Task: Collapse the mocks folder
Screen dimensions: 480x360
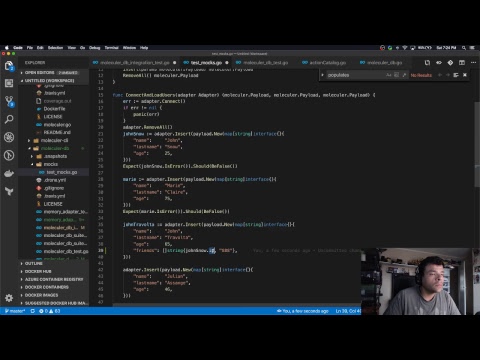Action: (53, 164)
